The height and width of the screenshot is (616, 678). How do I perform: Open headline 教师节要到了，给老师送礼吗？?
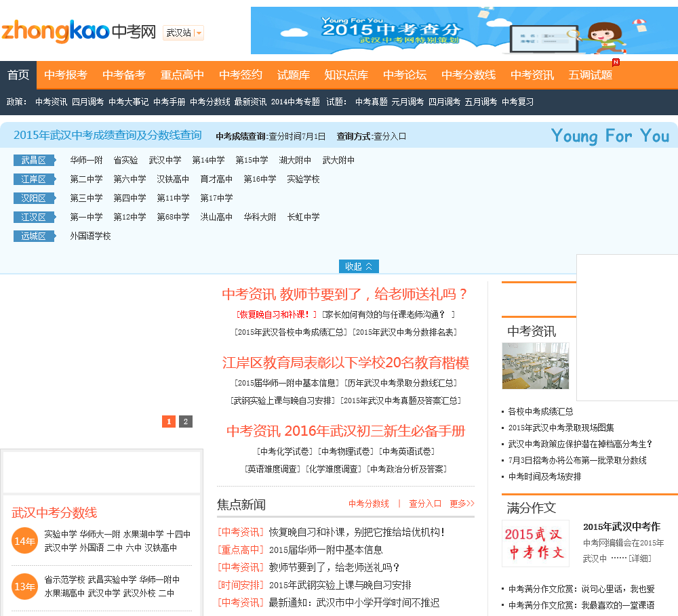(x=374, y=294)
